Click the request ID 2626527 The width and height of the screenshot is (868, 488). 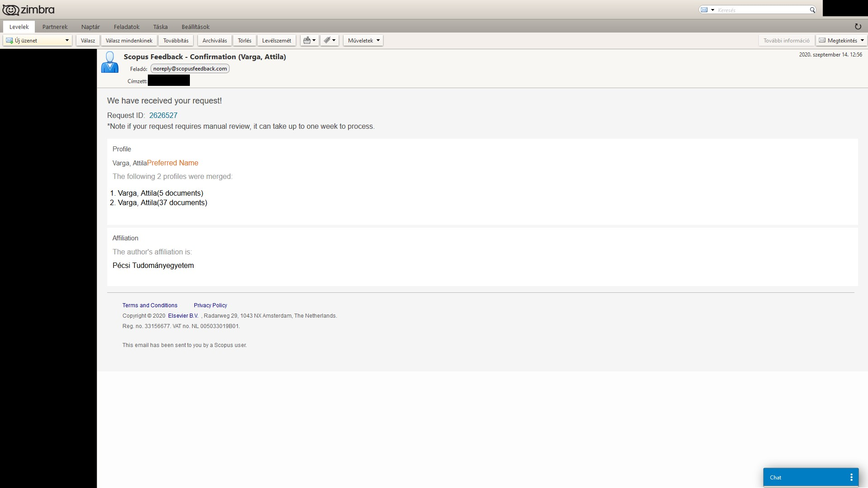163,115
